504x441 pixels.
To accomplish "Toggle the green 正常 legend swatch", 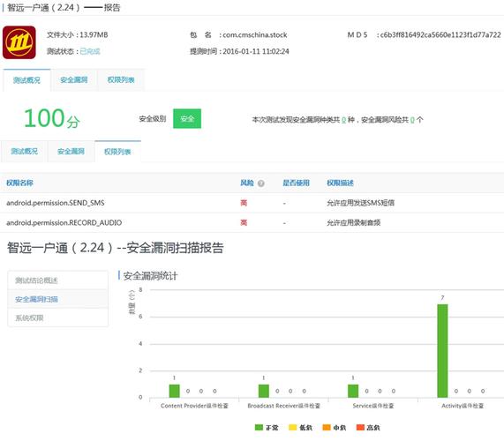I will click(259, 428).
